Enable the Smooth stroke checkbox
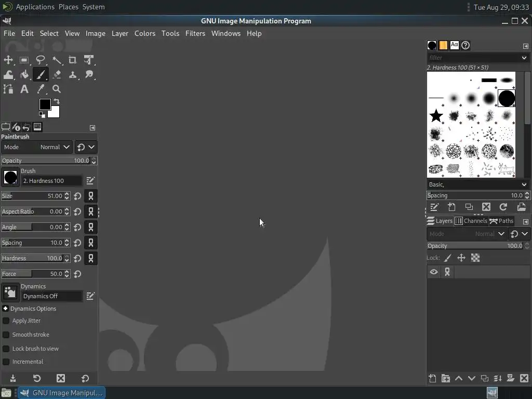This screenshot has height=399, width=532. (x=6, y=335)
